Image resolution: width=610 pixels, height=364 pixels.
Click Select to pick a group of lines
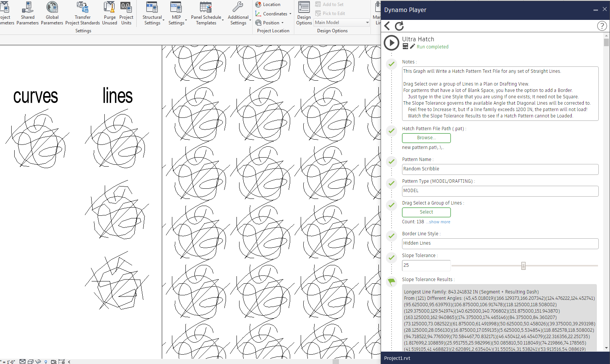click(x=426, y=212)
